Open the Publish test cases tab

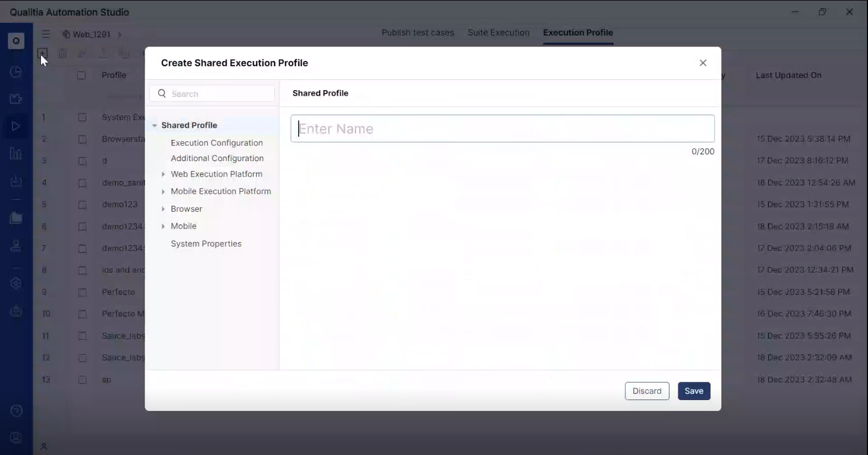[417, 33]
